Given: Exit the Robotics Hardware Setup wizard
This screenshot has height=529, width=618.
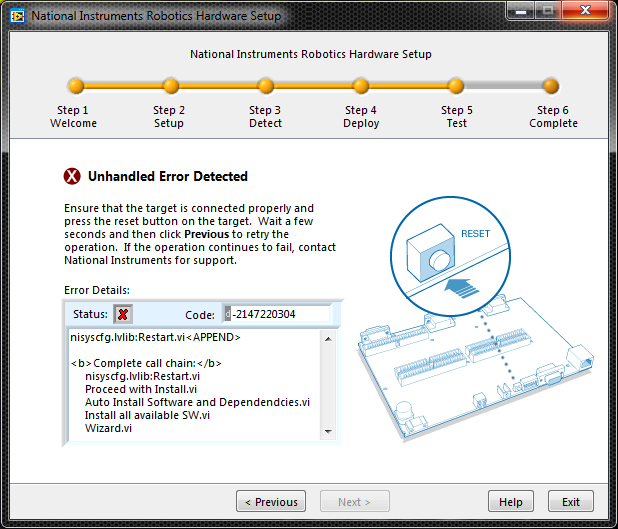Looking at the screenshot, I should pyautogui.click(x=571, y=501).
